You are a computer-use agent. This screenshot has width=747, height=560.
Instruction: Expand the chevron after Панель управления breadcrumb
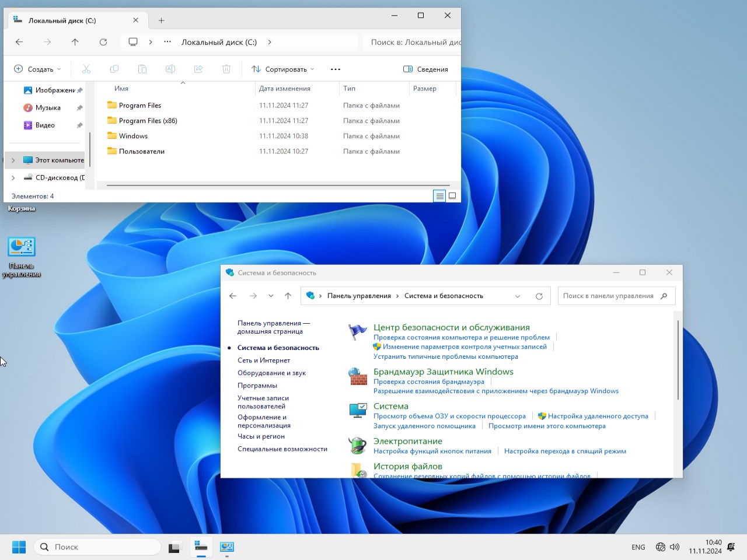pos(398,296)
